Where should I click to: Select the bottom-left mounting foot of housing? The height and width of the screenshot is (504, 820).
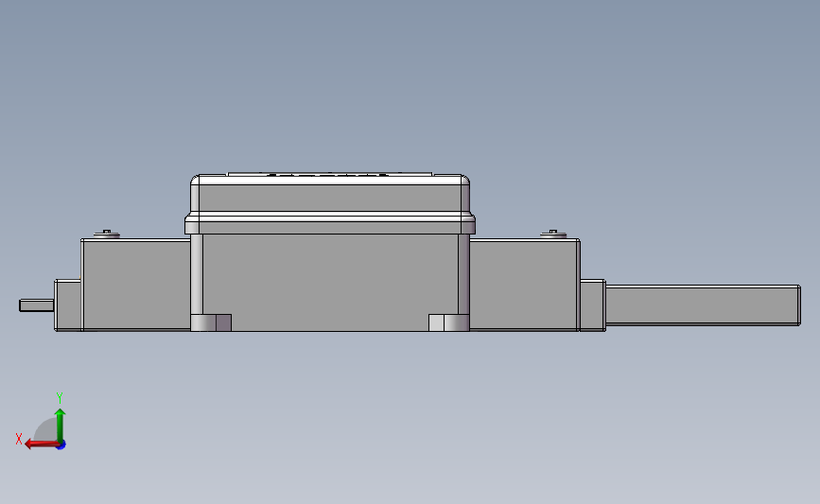point(211,322)
